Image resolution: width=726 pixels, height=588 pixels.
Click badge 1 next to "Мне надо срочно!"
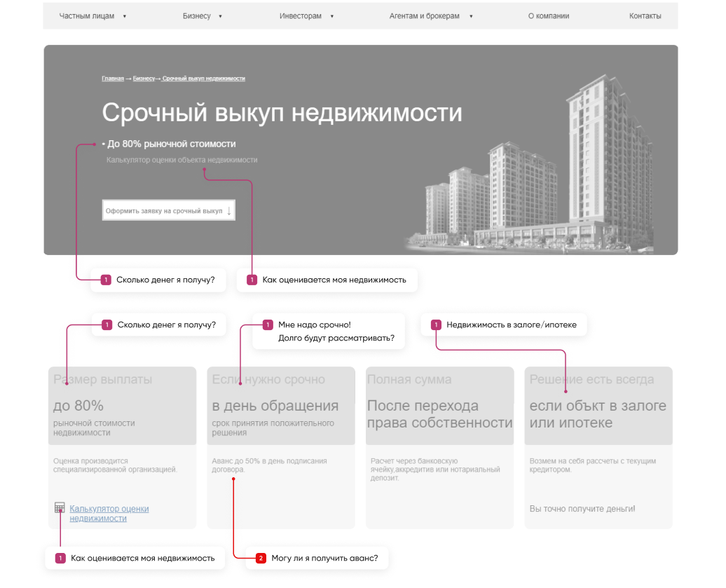(268, 325)
